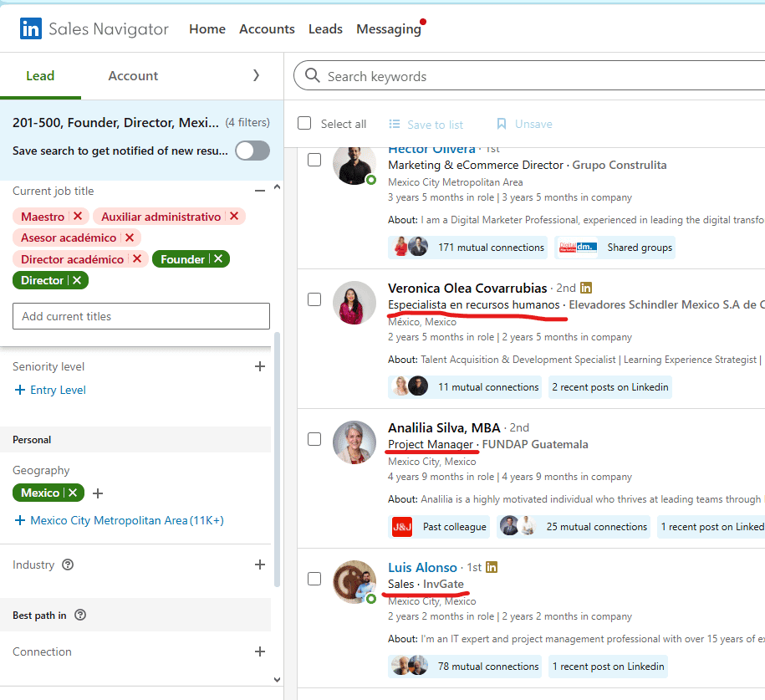Click filter panel scroll up arrow
This screenshot has width=765, height=700.
coord(277,186)
